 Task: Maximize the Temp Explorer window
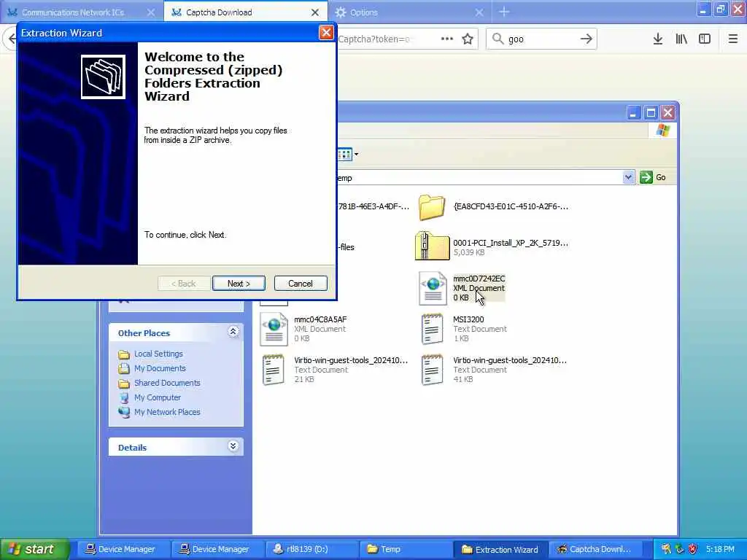click(x=651, y=113)
